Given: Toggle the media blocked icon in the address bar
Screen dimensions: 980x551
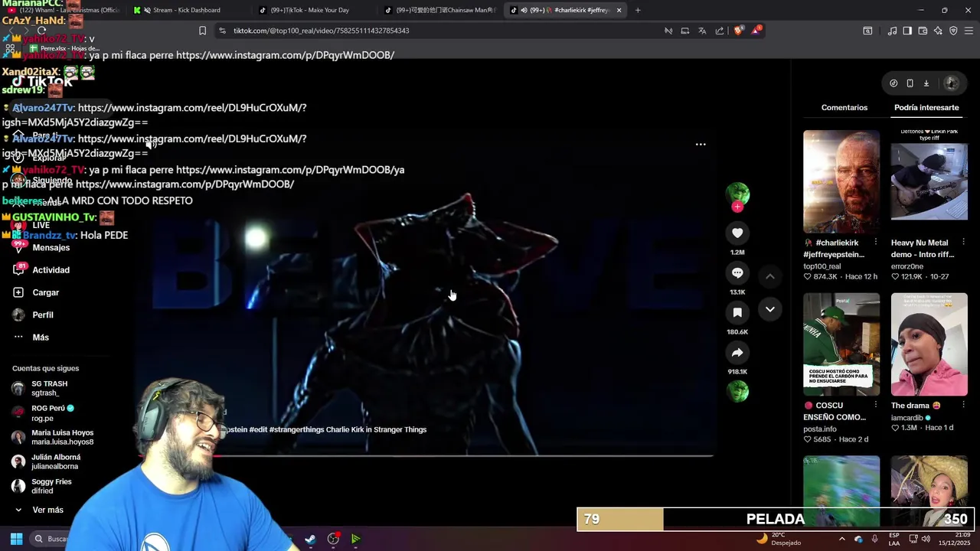Looking at the screenshot, I should click(x=668, y=31).
